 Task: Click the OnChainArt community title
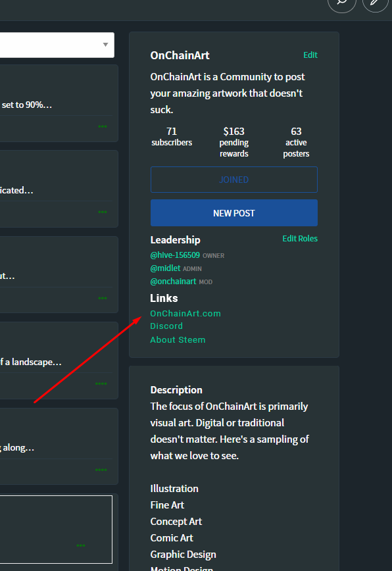(180, 55)
